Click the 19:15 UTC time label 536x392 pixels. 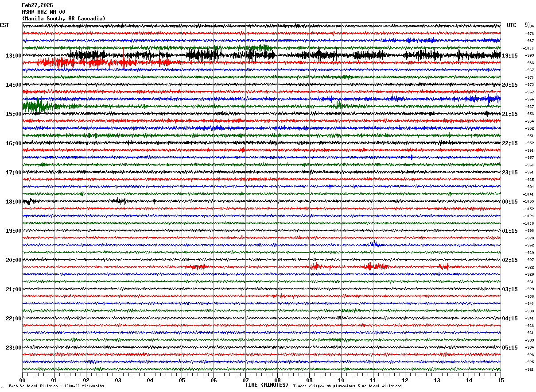pos(510,56)
